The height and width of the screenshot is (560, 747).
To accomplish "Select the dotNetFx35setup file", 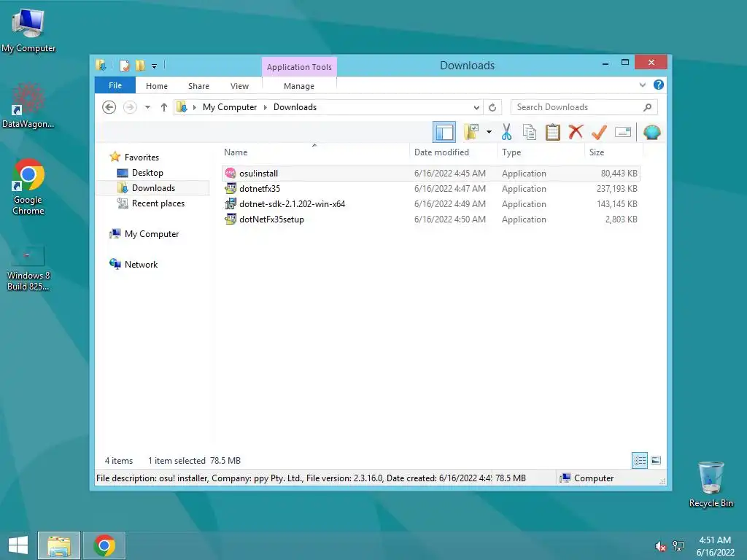I will point(430,219).
